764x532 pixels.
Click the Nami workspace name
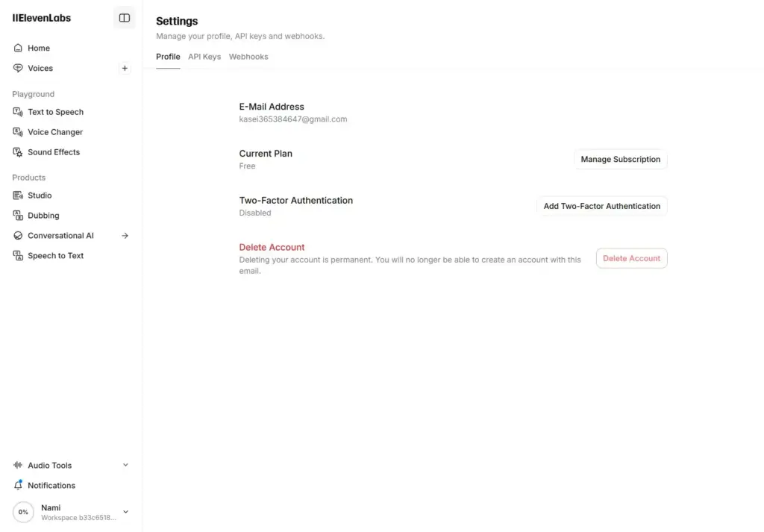pos(51,507)
